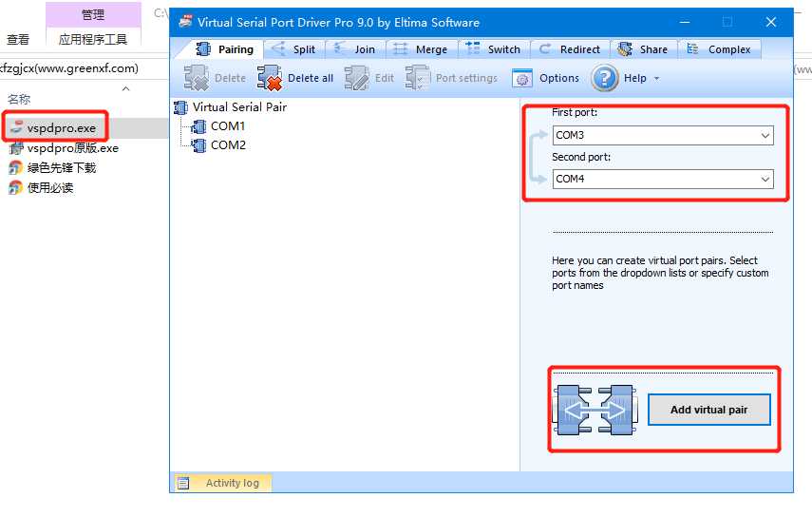812x517 pixels.
Task: Click the Merge tab icon
Action: click(401, 49)
